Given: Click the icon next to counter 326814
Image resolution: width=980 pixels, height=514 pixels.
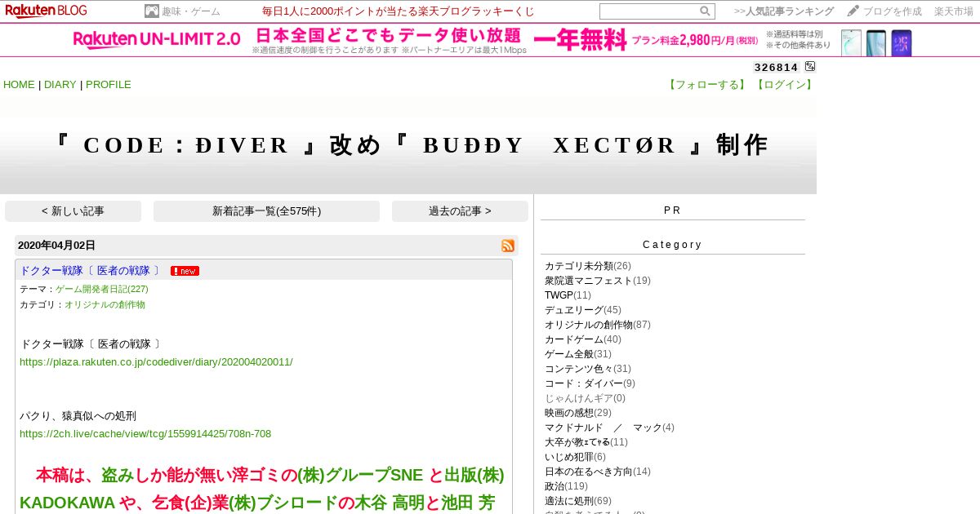Looking at the screenshot, I should tap(810, 67).
